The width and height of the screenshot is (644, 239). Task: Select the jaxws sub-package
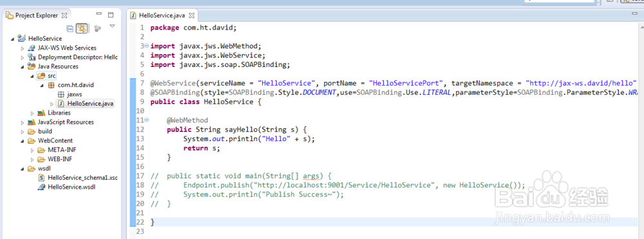coord(75,95)
